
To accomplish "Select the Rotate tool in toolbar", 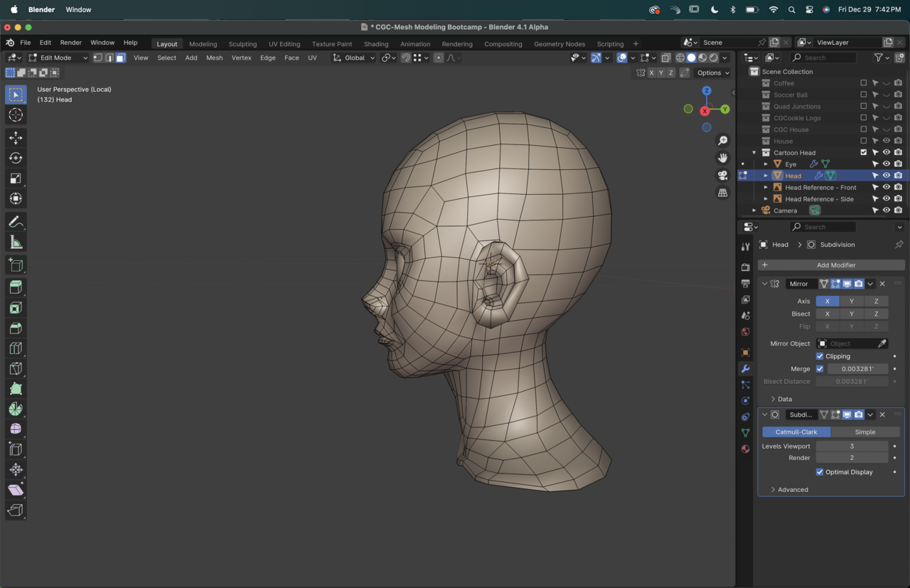I will [16, 159].
